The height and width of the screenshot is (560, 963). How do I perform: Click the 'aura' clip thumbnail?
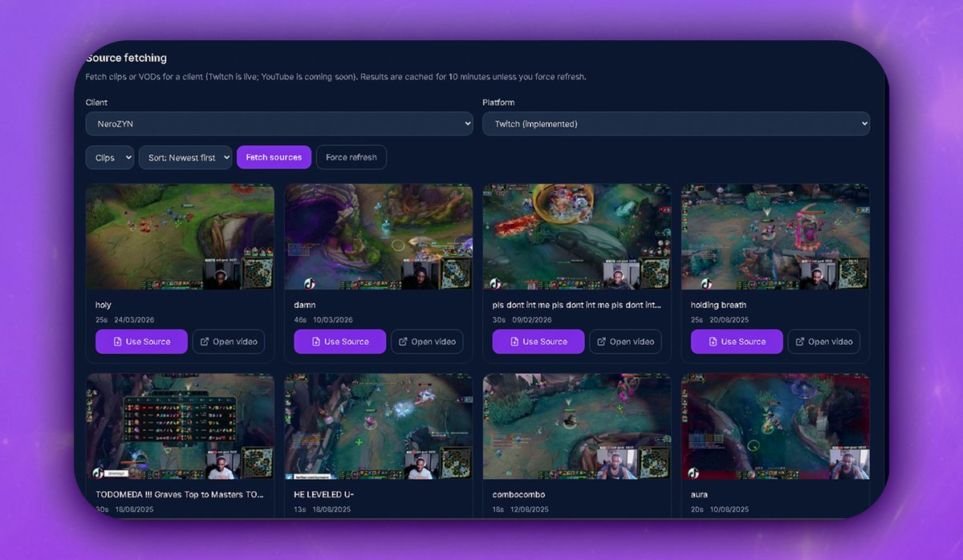[775, 426]
